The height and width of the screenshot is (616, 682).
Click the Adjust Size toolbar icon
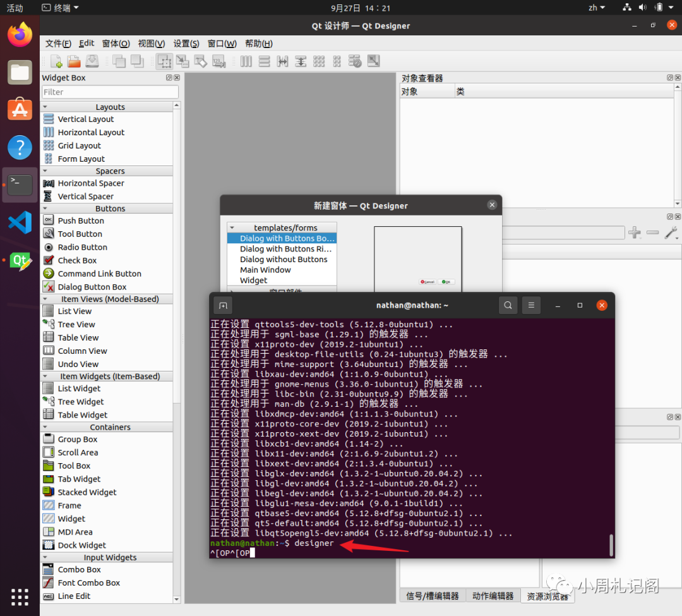(373, 61)
